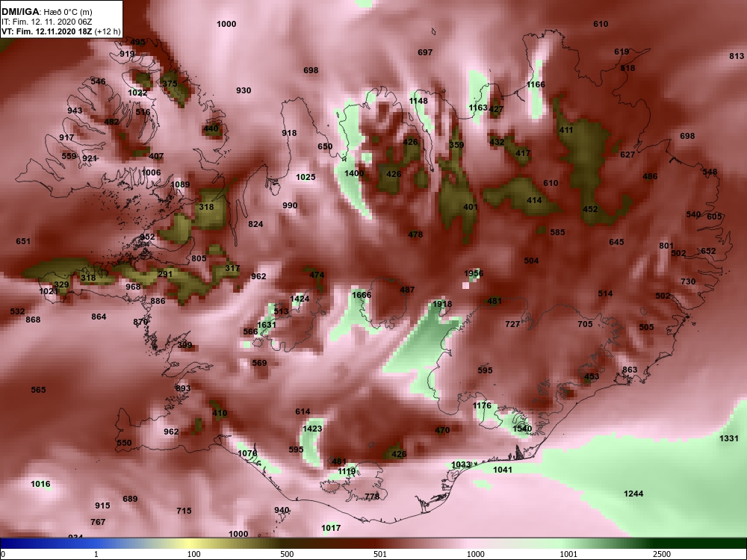Click the map value 1025

306,177
